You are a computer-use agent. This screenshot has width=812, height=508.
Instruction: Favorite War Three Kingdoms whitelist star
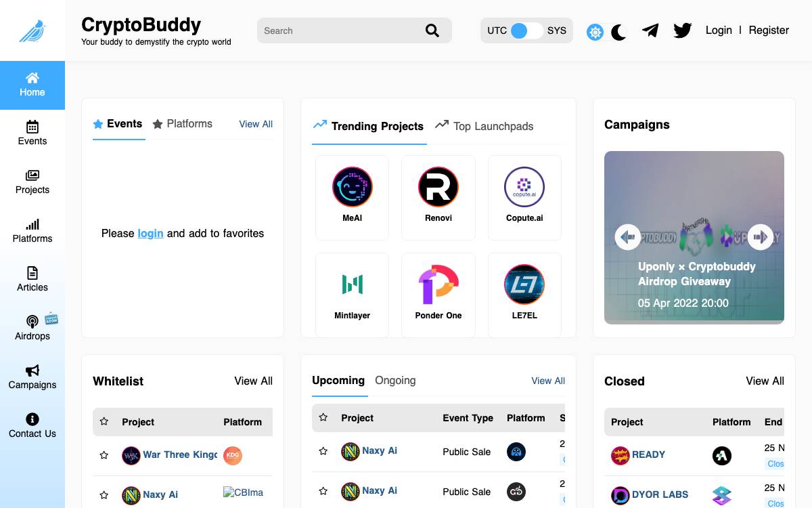click(104, 455)
